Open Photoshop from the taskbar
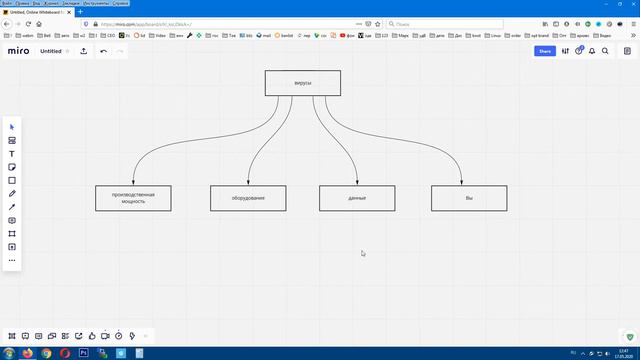This screenshot has width=640, height=360. (x=84, y=353)
